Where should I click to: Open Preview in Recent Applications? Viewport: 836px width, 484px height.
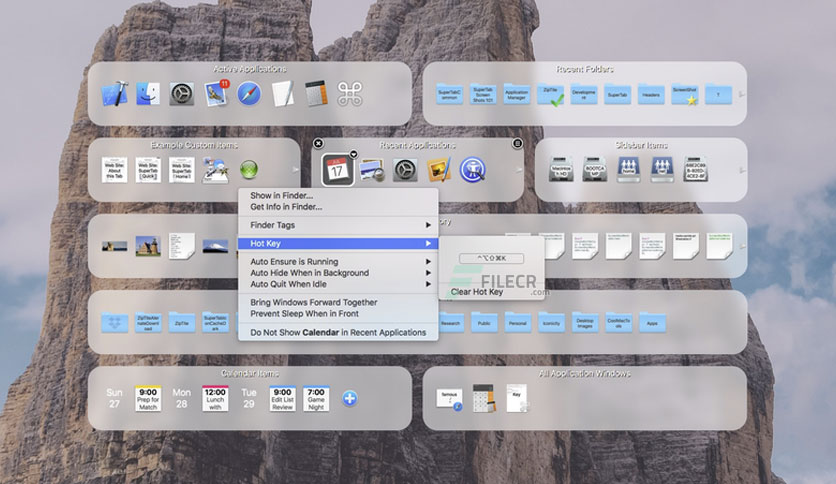(x=372, y=170)
